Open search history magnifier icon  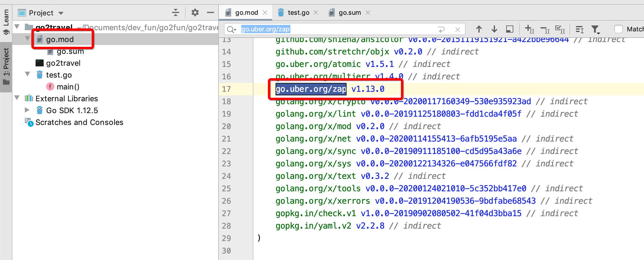coord(232,29)
